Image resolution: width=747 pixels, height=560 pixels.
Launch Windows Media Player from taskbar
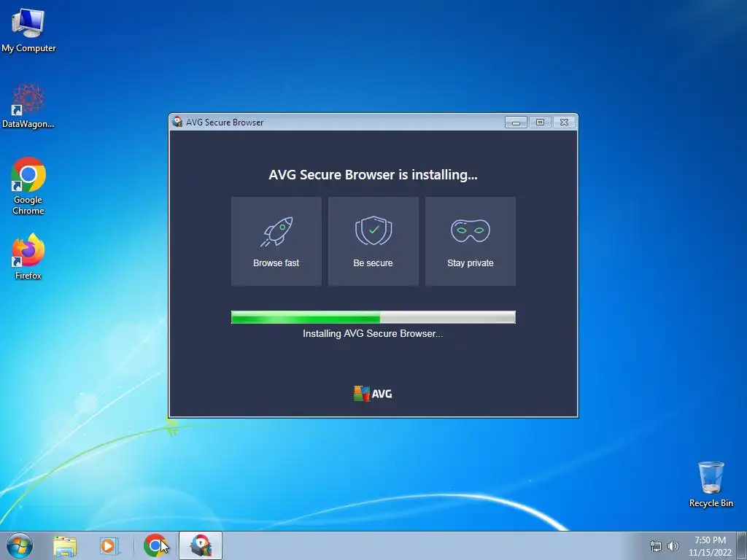(109, 546)
